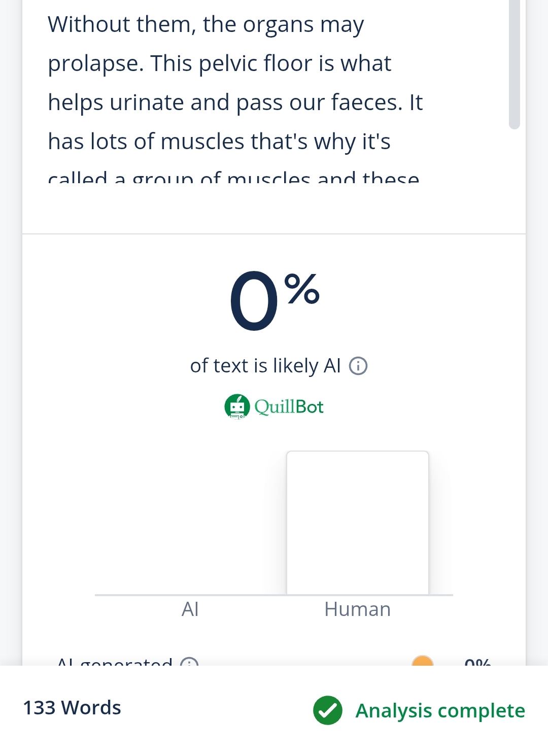Click the Human bar in the chart
Viewport: 548px width, 756px height.
point(358,523)
